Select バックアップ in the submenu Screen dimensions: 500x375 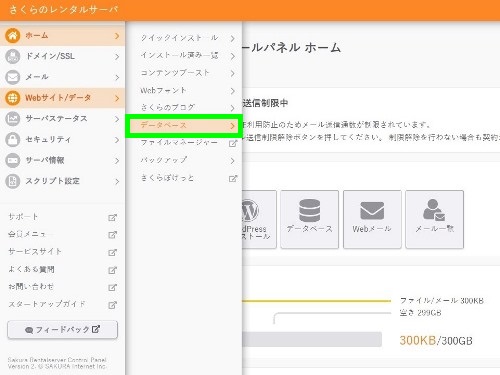pyautogui.click(x=164, y=160)
